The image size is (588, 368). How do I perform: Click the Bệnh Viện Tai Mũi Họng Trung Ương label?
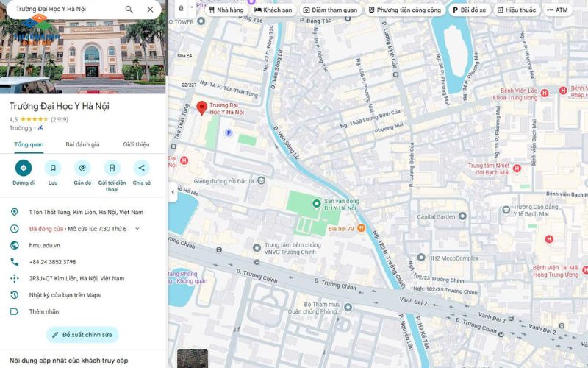click(556, 271)
